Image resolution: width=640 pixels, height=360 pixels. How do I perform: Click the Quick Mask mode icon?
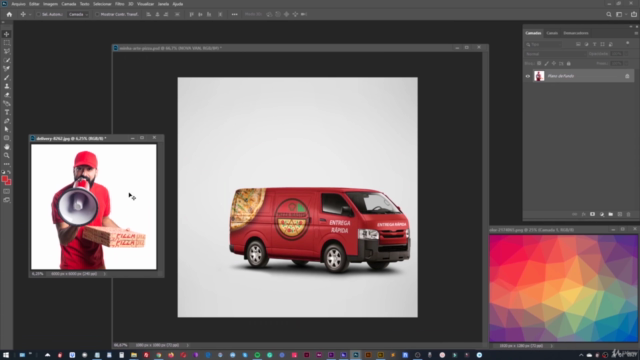(7, 191)
